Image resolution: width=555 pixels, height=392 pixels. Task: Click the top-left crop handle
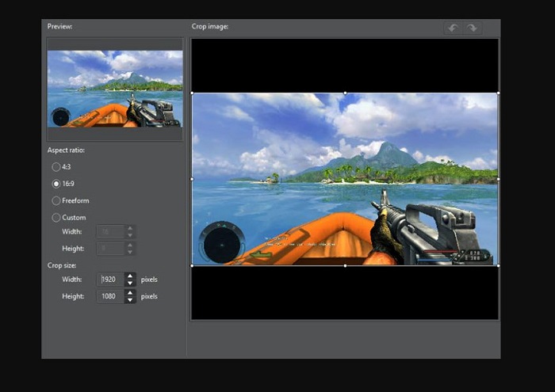[192, 93]
